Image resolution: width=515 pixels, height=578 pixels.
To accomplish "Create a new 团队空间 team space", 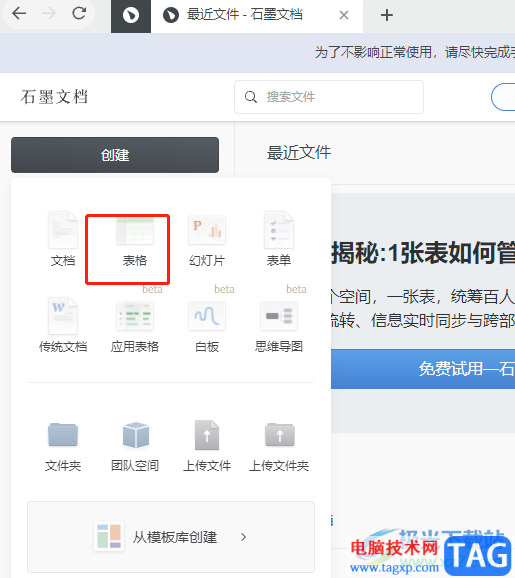I will pyautogui.click(x=135, y=447).
